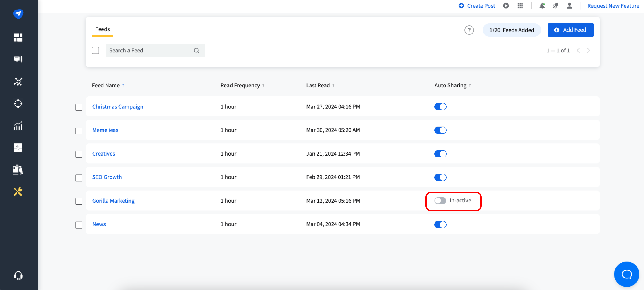Screen dimensions: 644x290
Task: Open the apps grid icon in top bar
Action: [x=520, y=6]
